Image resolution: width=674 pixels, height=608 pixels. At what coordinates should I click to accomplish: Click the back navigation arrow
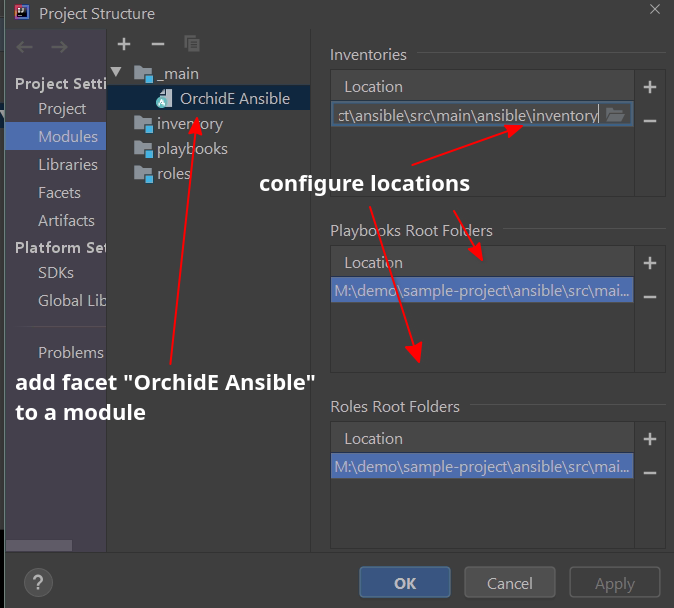25,46
